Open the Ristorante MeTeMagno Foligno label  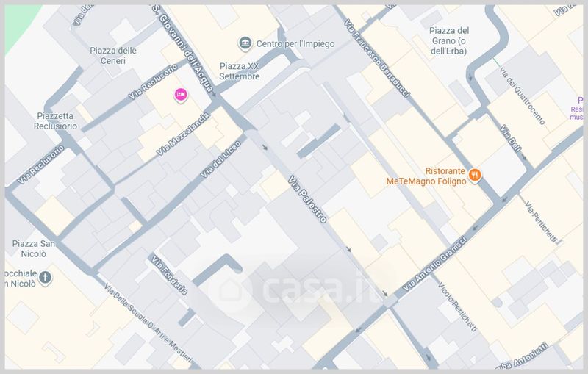426,176
